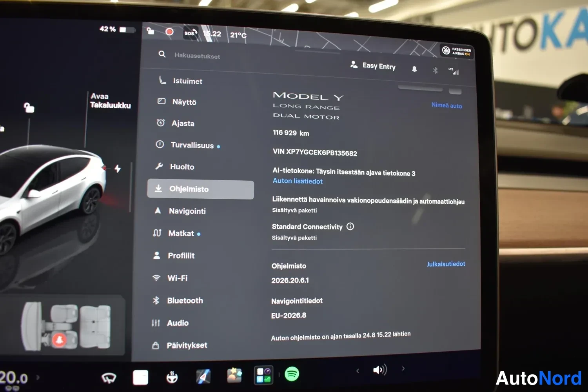Tap the wiper control icon in bottom dock
Viewport: 588px width, 392px height.
pos(109,378)
